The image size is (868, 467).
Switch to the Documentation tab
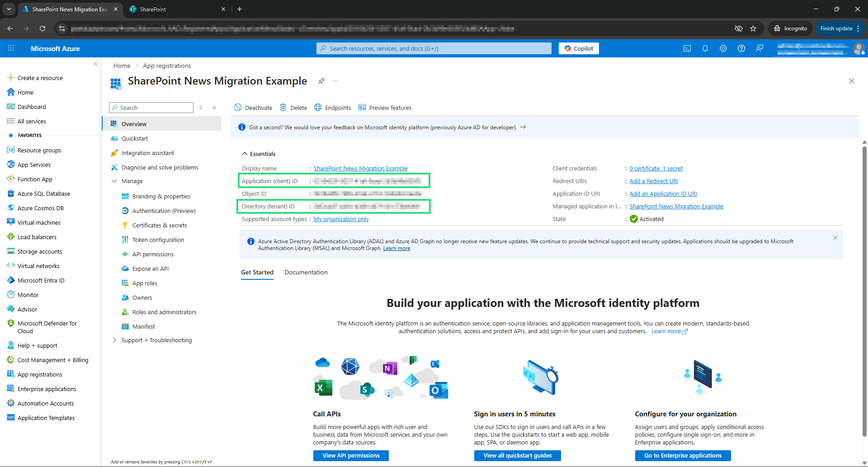306,272
